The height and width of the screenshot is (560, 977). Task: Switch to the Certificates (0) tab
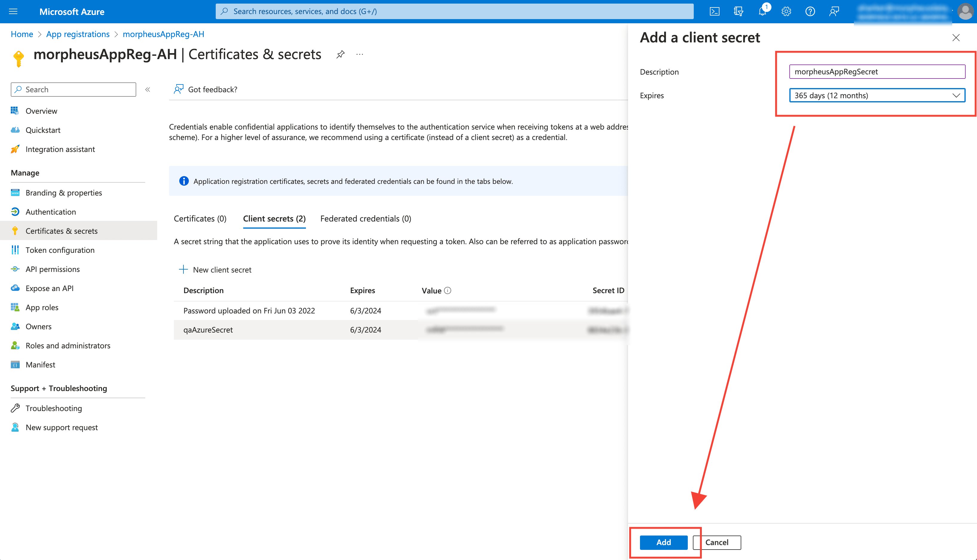200,219
